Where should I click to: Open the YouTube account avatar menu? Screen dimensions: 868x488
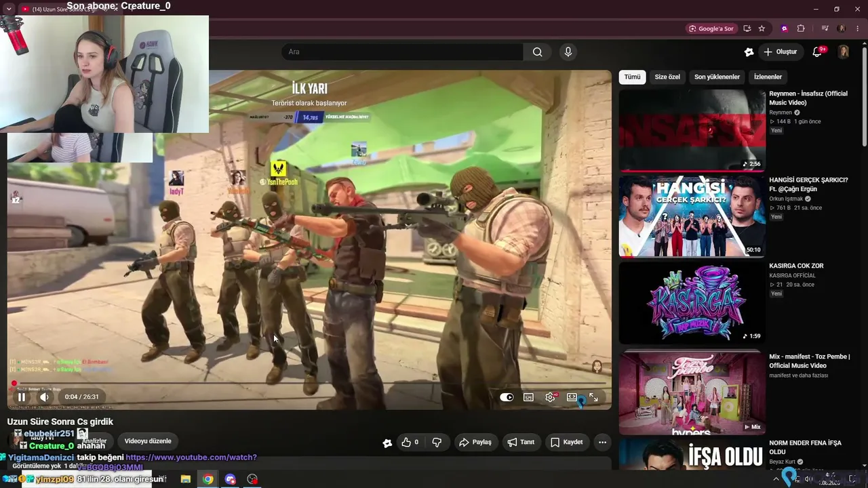[844, 52]
